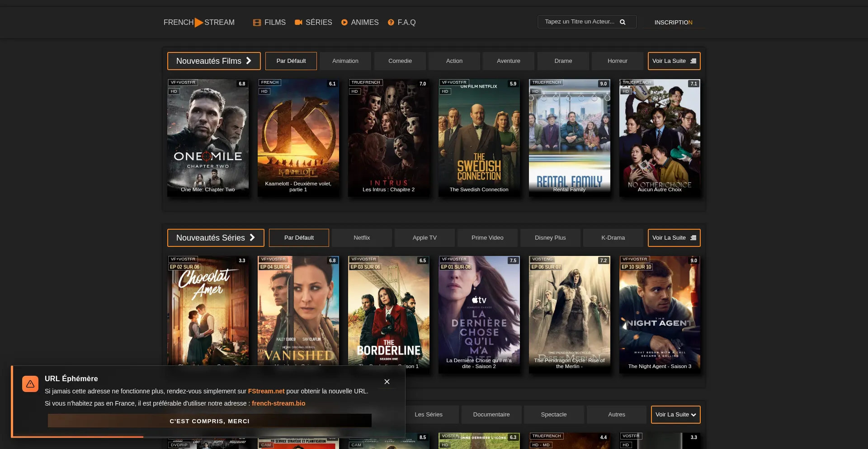Select the Prime Video series tab
Viewport: 868px width, 449px height.
tap(487, 238)
